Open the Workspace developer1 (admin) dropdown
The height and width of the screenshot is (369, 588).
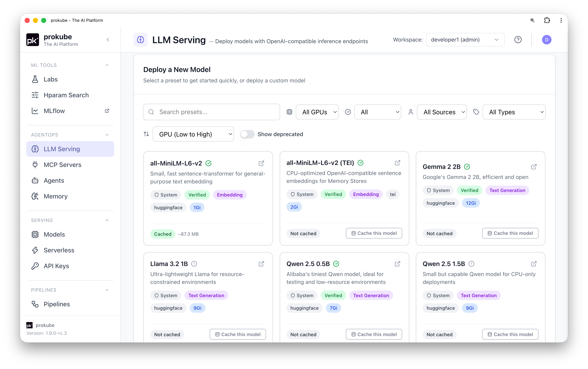coord(465,40)
